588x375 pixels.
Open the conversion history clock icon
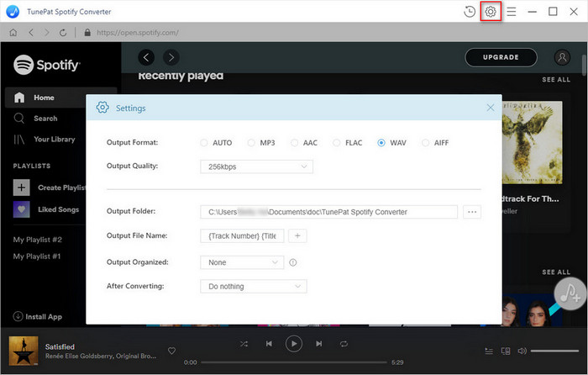pyautogui.click(x=470, y=12)
